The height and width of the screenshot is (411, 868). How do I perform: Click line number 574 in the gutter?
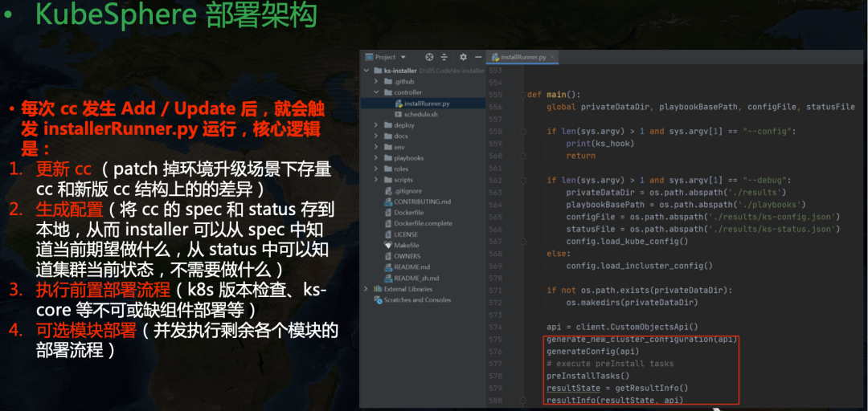pos(495,327)
